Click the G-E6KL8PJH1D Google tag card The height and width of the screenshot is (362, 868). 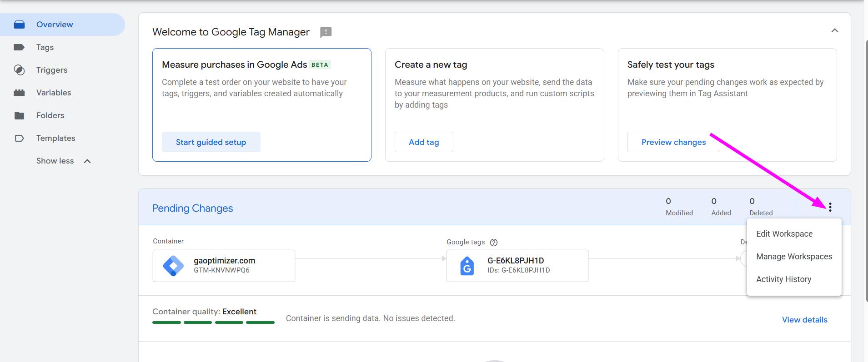pos(517,266)
